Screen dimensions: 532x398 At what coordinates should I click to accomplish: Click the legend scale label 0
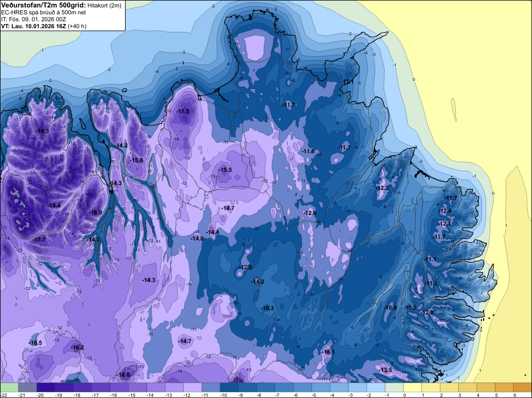[x=405, y=395]
